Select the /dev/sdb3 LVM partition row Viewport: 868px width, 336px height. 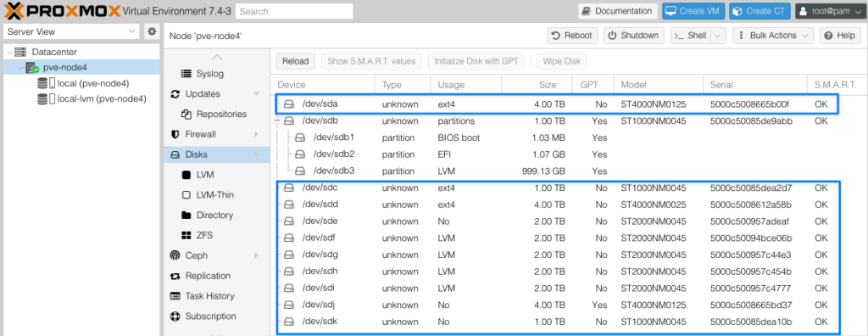click(x=569, y=171)
